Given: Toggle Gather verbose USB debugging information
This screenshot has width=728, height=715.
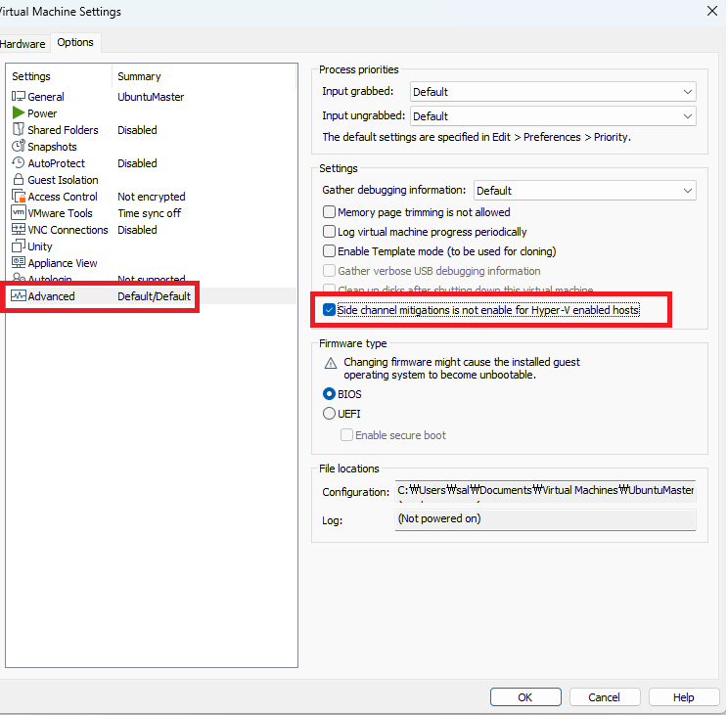Looking at the screenshot, I should click(x=329, y=271).
